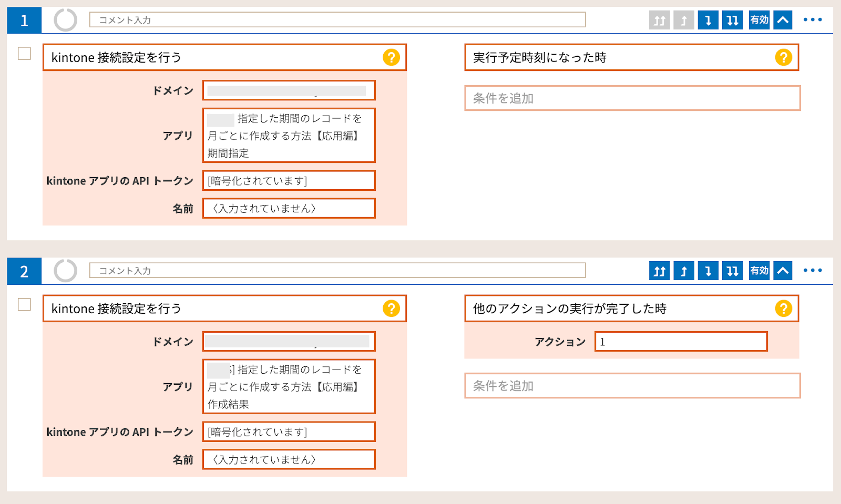Screen dimensions: 841x504
Task: Open the three-dot menu for row 1
Action: tap(813, 20)
